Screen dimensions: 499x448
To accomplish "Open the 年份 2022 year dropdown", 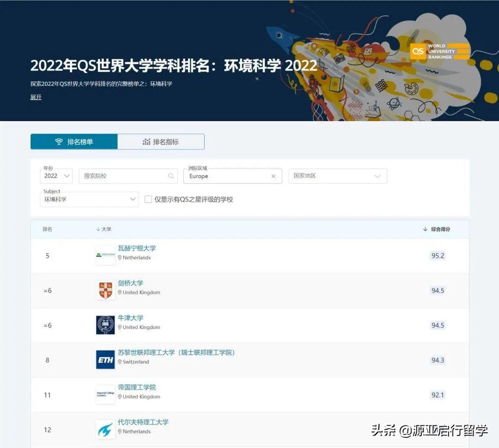I will click(x=56, y=176).
